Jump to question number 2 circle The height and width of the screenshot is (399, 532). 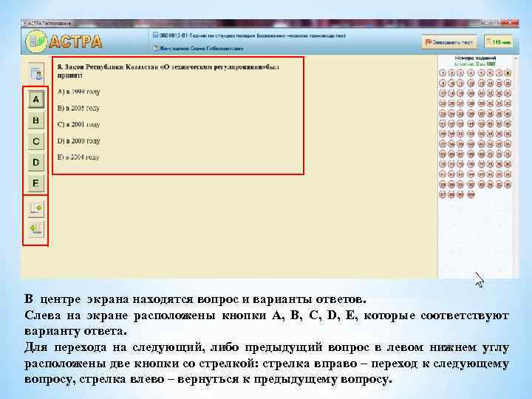[x=451, y=73]
